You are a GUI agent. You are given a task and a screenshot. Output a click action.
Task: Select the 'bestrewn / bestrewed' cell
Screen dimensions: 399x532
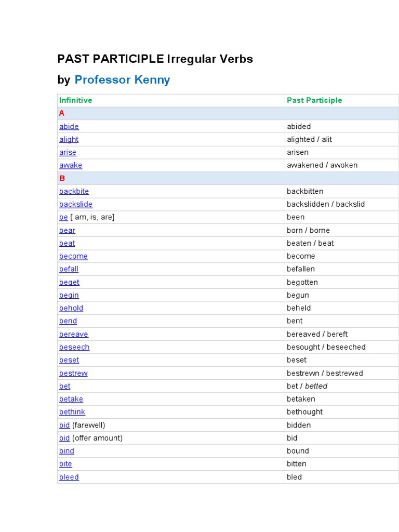[x=342, y=373]
